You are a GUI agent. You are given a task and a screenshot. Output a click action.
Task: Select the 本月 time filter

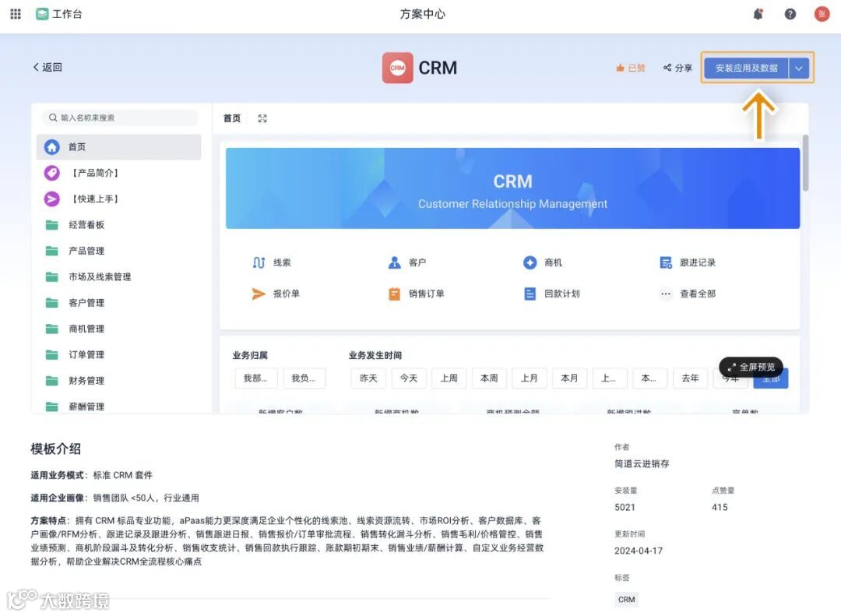tap(569, 378)
